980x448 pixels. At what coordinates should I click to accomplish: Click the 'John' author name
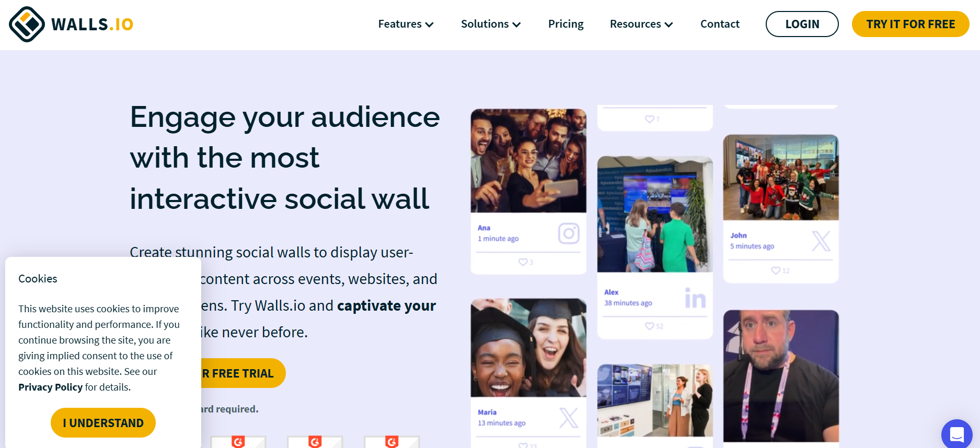point(738,235)
